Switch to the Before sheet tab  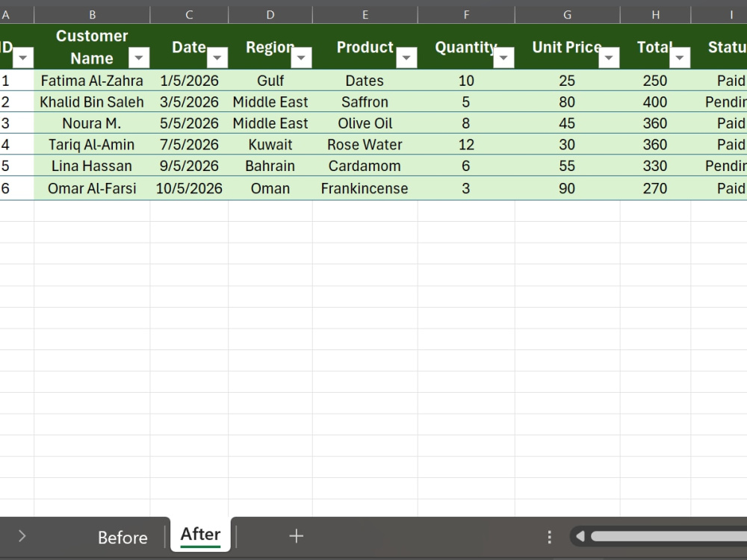[x=123, y=537]
